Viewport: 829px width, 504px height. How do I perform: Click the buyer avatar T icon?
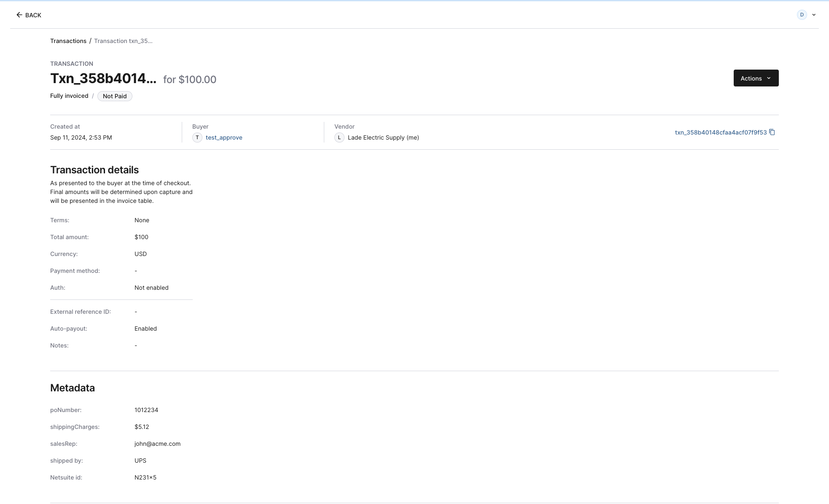coord(197,137)
